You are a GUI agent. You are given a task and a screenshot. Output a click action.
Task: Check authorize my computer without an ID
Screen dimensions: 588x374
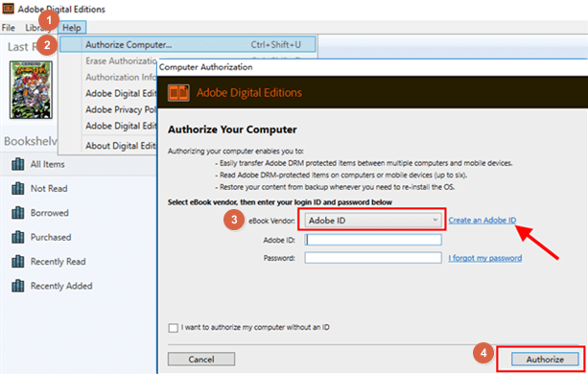tap(174, 328)
